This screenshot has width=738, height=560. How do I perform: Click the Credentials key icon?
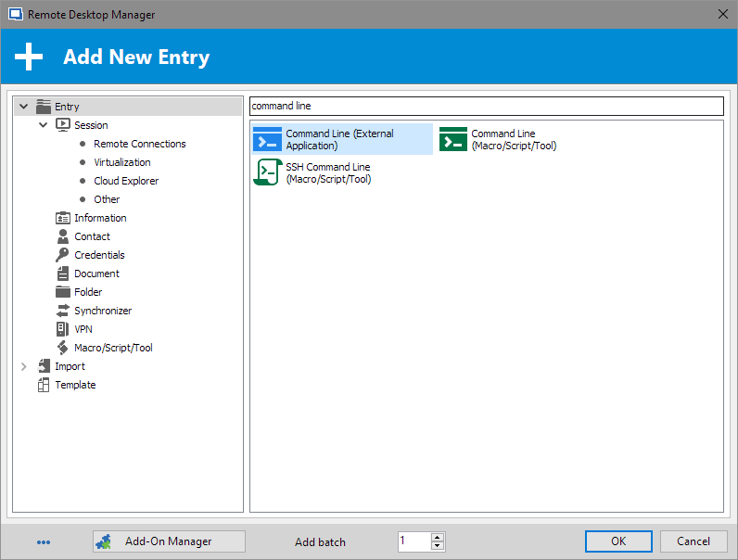63,255
